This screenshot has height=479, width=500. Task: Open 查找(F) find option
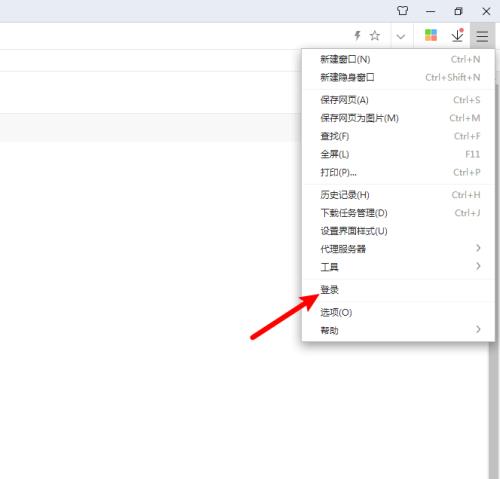398,136
